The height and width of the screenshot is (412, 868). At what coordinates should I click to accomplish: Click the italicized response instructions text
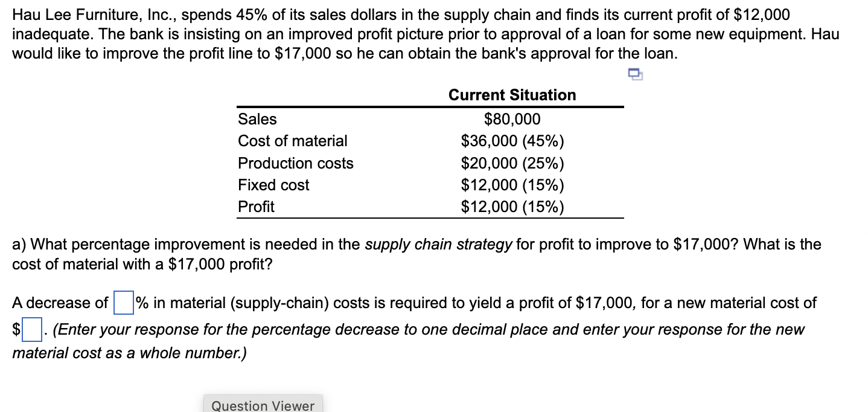(423, 329)
